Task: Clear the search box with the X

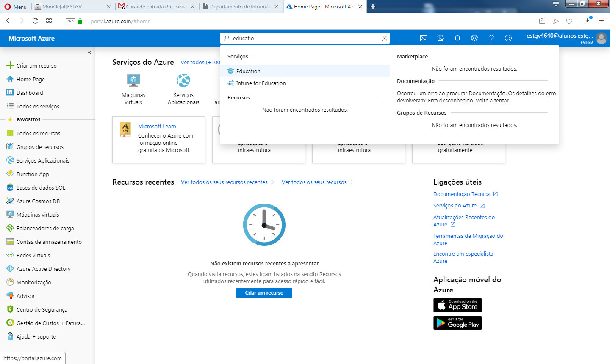Action: point(385,38)
